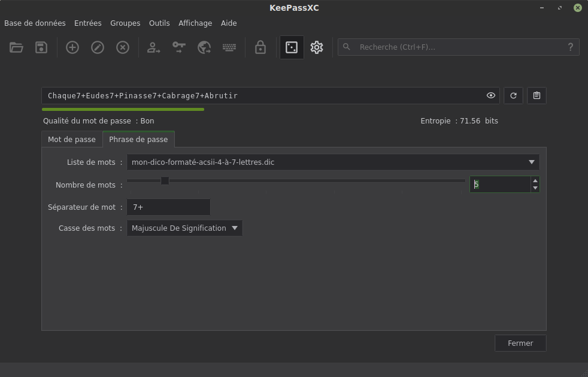Switch to the Mot de passe tab
The width and height of the screenshot is (588, 377).
click(x=72, y=139)
